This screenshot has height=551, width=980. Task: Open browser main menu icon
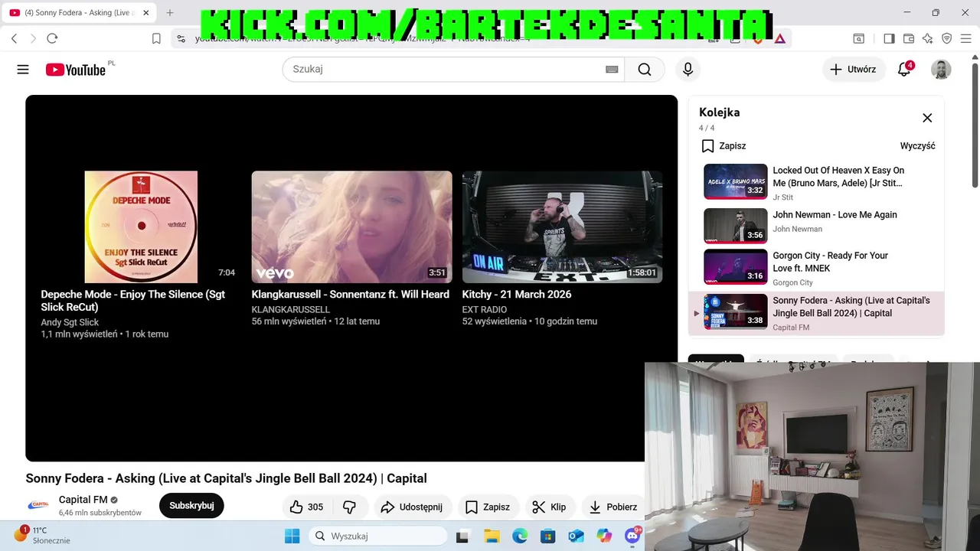967,38
